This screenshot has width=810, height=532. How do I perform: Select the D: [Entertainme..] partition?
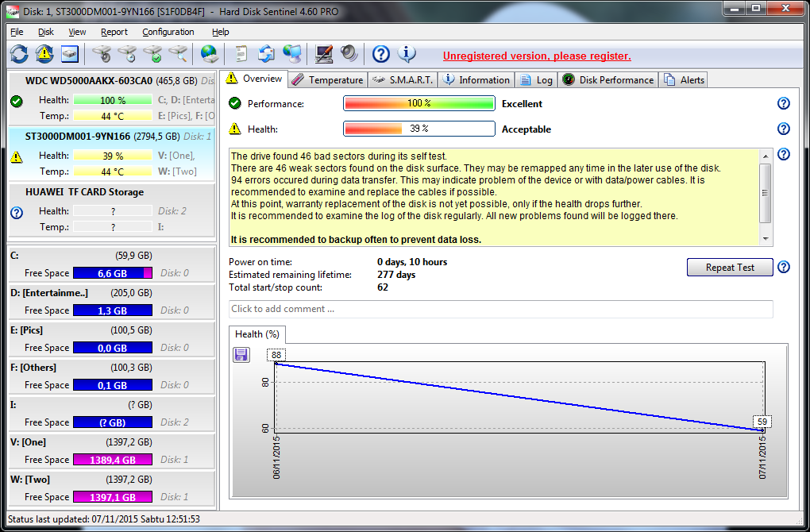pyautogui.click(x=112, y=301)
